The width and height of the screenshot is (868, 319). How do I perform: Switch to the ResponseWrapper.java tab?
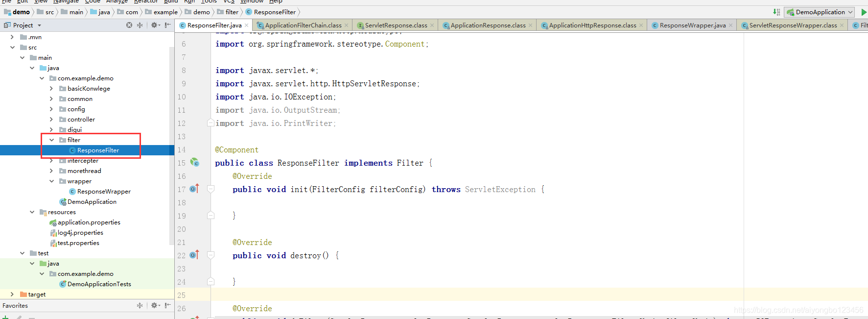click(692, 25)
